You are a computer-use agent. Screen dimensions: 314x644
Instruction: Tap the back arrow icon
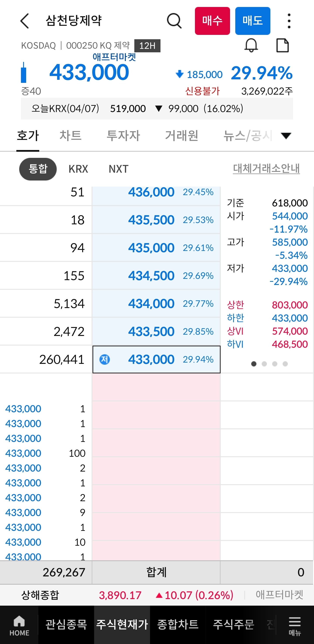(x=25, y=21)
